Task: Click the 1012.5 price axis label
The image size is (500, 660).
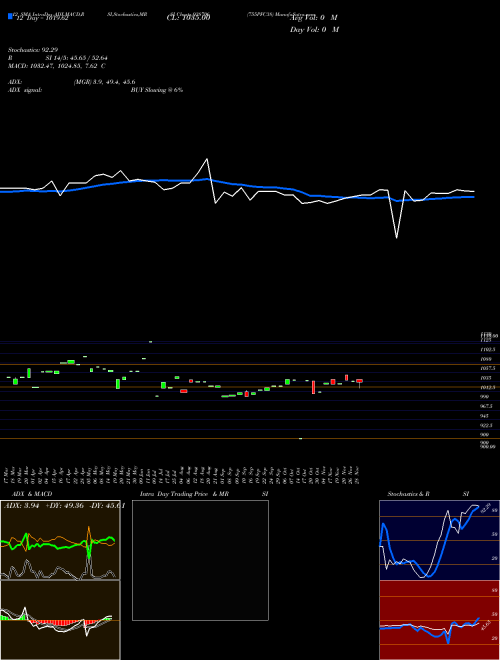Action: point(487,387)
